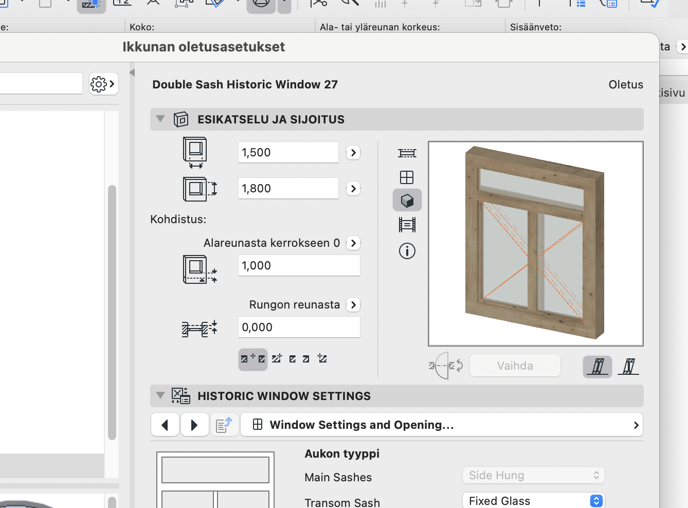Click the Ala- tai yläreunan korkeus label
Screen dimensions: 688x508
380,27
